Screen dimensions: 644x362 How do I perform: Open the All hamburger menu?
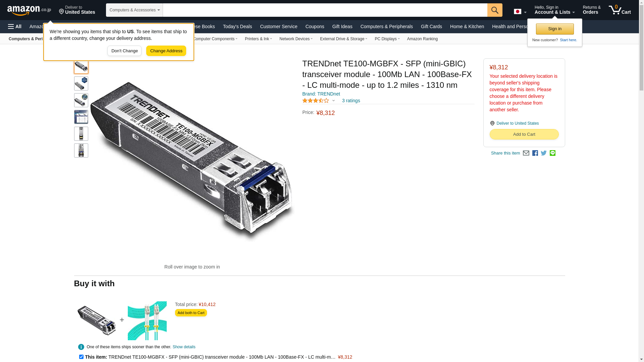[15, 26]
